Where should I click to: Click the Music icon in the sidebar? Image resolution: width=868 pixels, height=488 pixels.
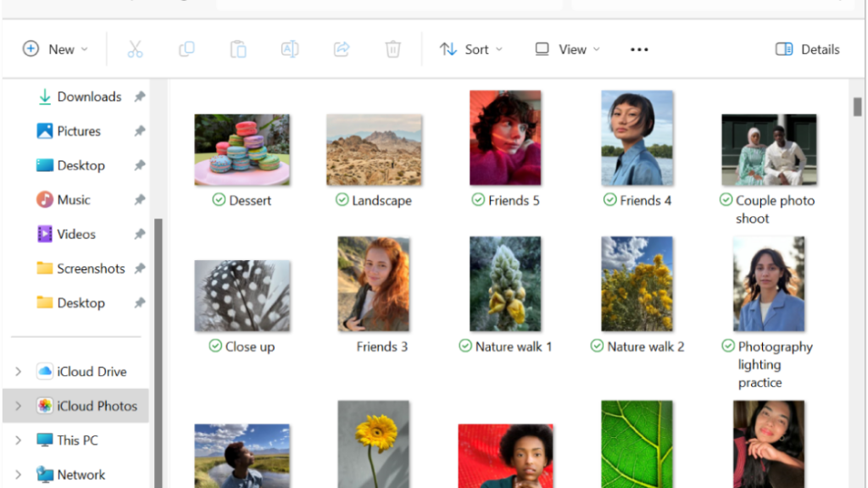46,199
